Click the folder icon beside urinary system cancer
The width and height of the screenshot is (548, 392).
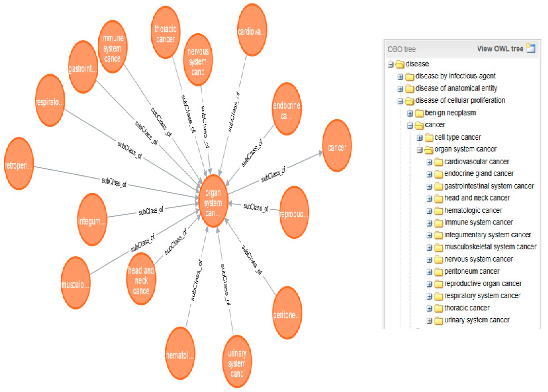pos(439,321)
